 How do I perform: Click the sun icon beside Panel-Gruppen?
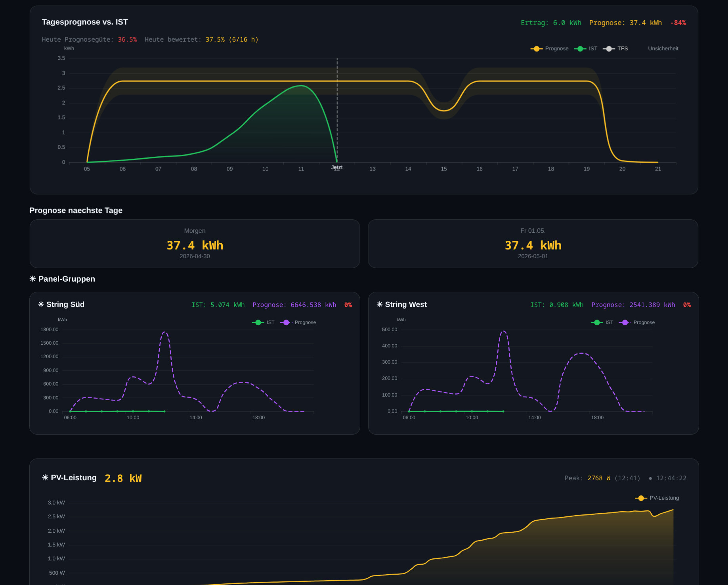pyautogui.click(x=32, y=279)
